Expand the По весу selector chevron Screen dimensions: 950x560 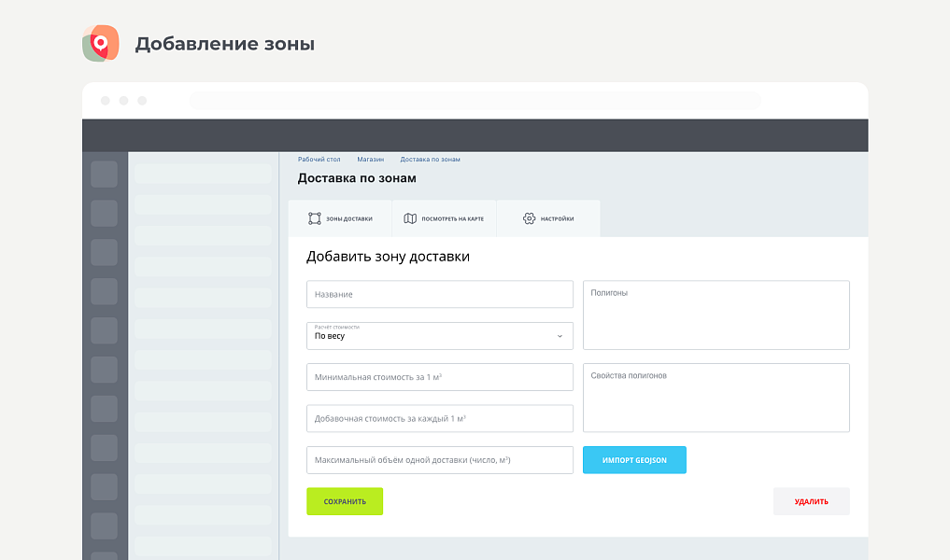(560, 336)
